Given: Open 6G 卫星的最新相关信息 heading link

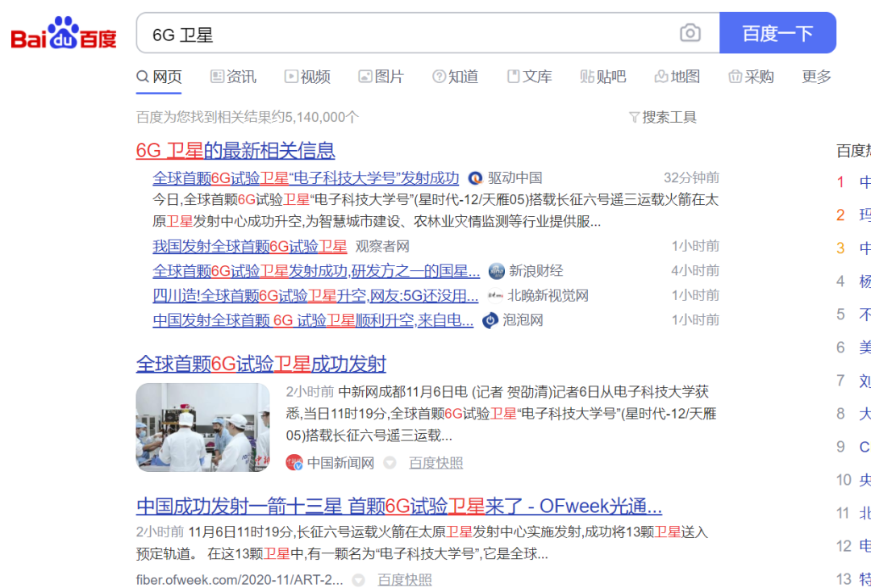Looking at the screenshot, I should (235, 150).
